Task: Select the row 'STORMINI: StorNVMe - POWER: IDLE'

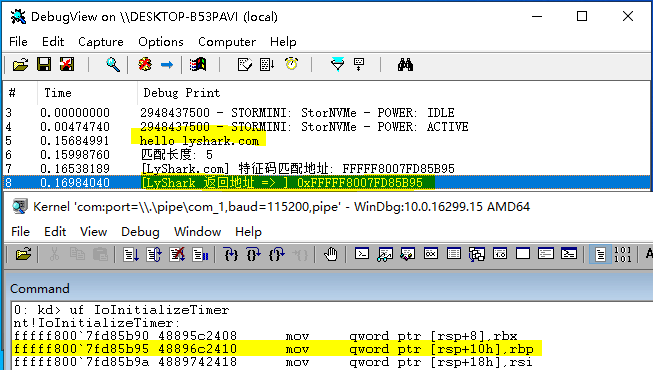Action: (326, 113)
